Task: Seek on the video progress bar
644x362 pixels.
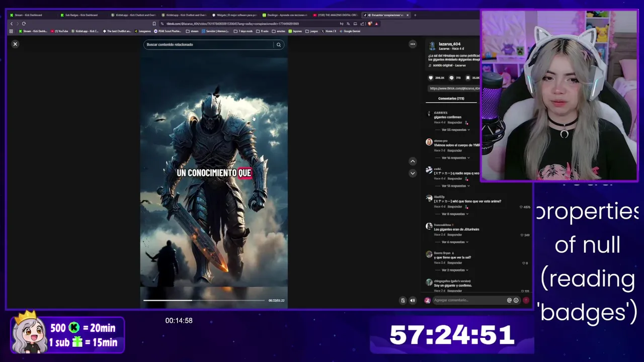Action: (x=204, y=300)
